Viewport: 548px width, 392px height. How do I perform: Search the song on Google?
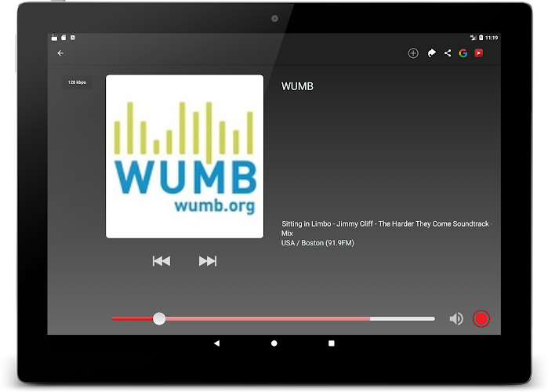click(x=463, y=53)
